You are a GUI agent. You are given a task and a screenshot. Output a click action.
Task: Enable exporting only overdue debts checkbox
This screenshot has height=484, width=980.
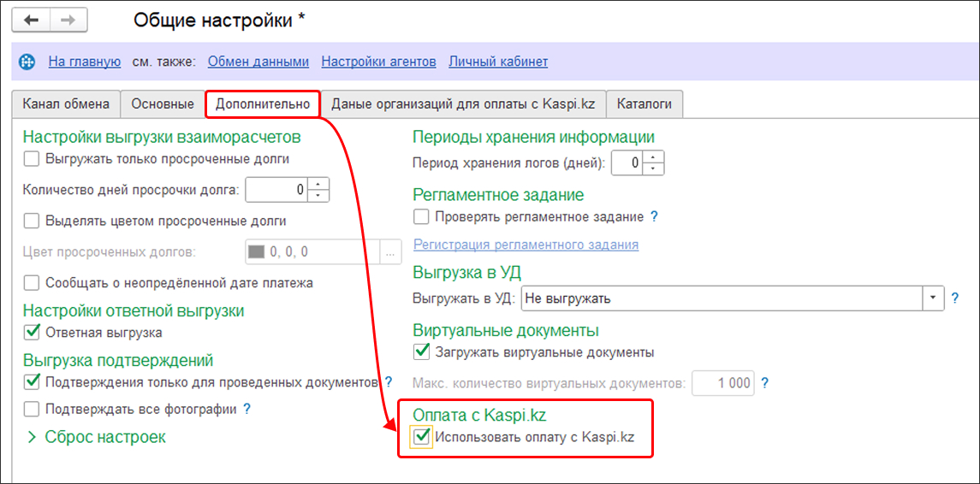(32, 158)
